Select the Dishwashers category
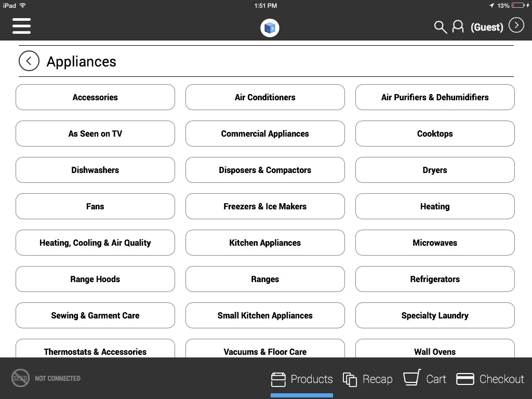 click(x=95, y=170)
